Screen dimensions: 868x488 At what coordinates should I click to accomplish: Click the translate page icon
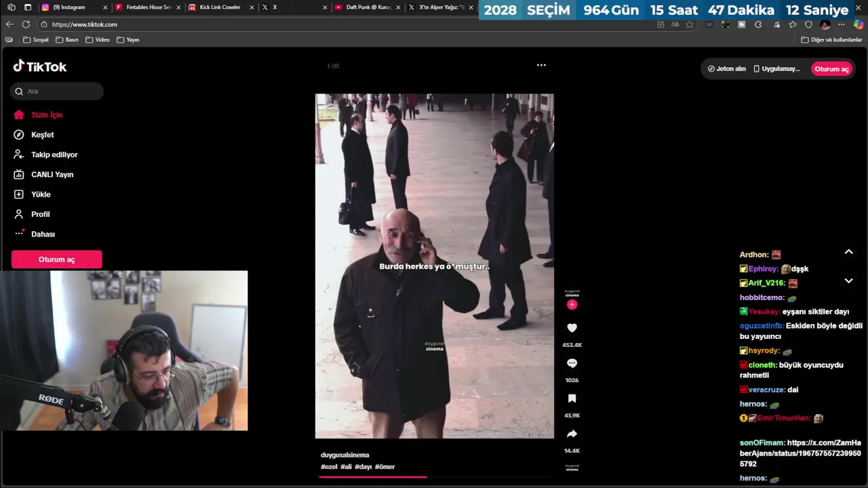coord(675,24)
